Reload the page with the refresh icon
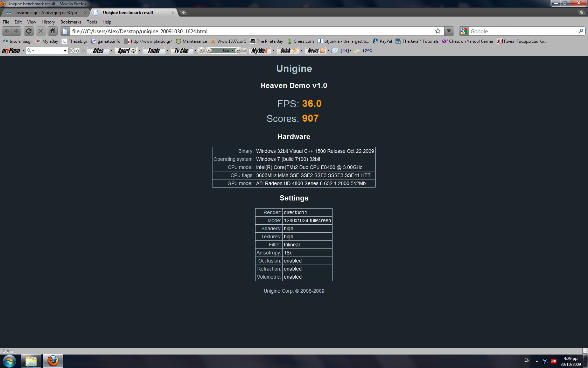588x368 pixels. point(29,31)
